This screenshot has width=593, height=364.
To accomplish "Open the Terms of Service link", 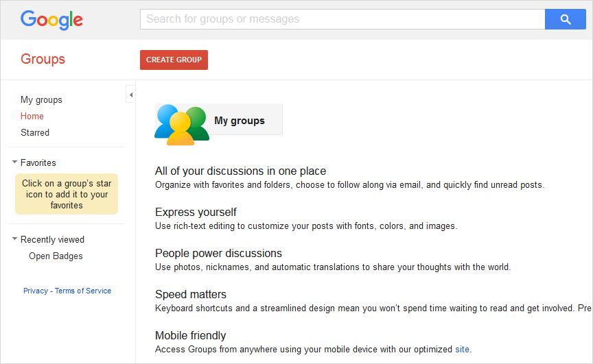I will 83,291.
